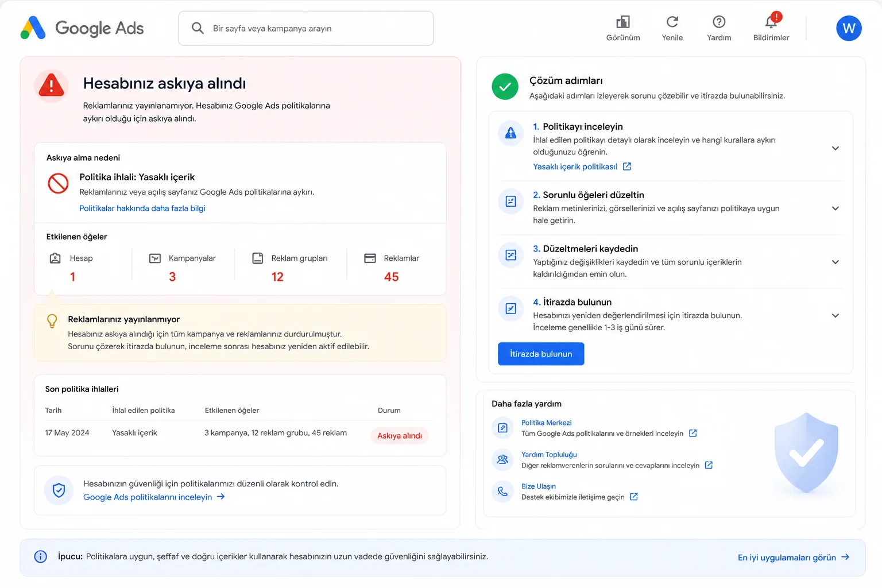The image size is (882, 588).
Task: Open the Yardım help icon
Action: pos(719,22)
